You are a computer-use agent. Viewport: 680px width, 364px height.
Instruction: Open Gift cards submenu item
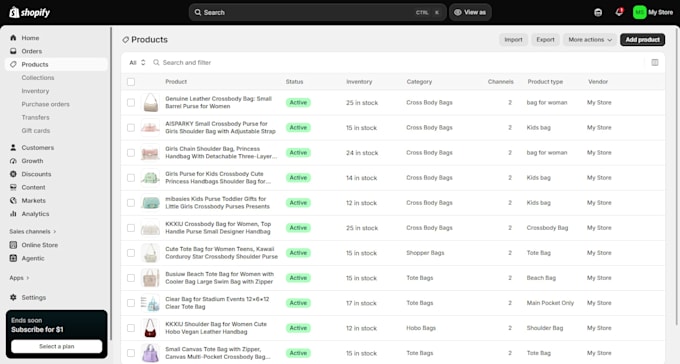[36, 131]
